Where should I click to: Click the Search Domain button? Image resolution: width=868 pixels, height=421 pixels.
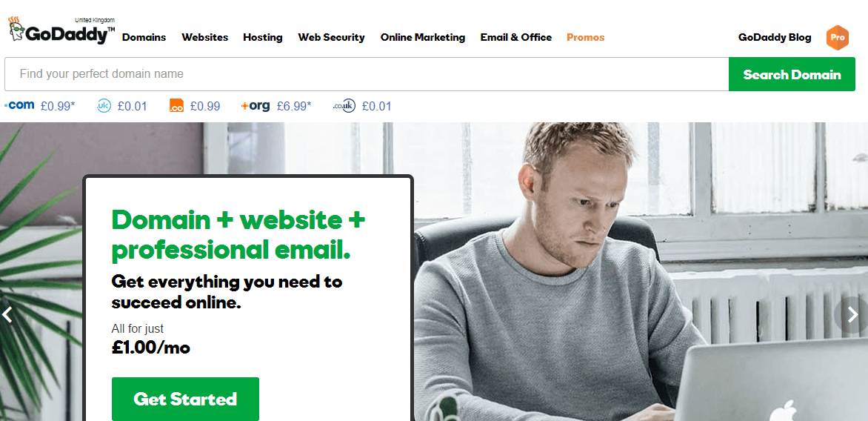pos(792,74)
